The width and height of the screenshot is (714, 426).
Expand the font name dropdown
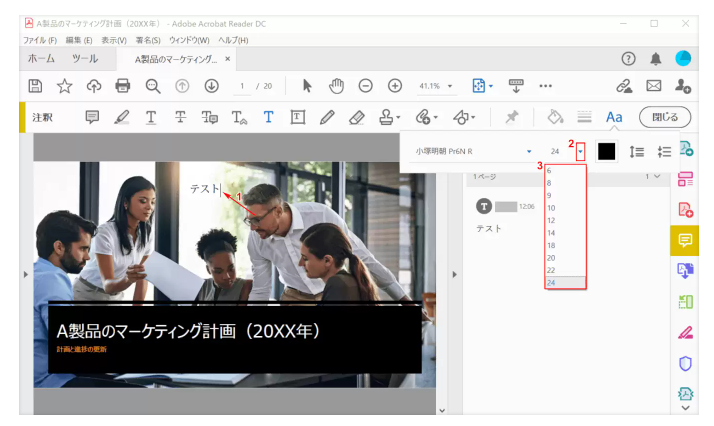529,151
